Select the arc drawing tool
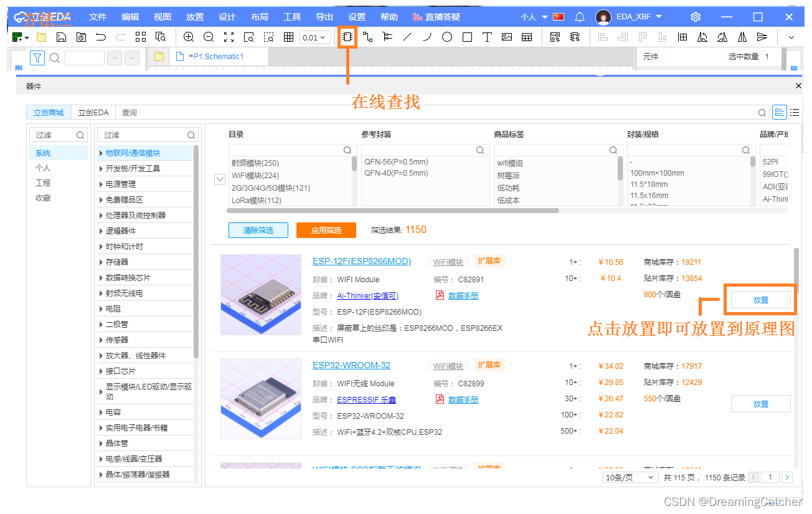812x514 pixels. (x=427, y=37)
